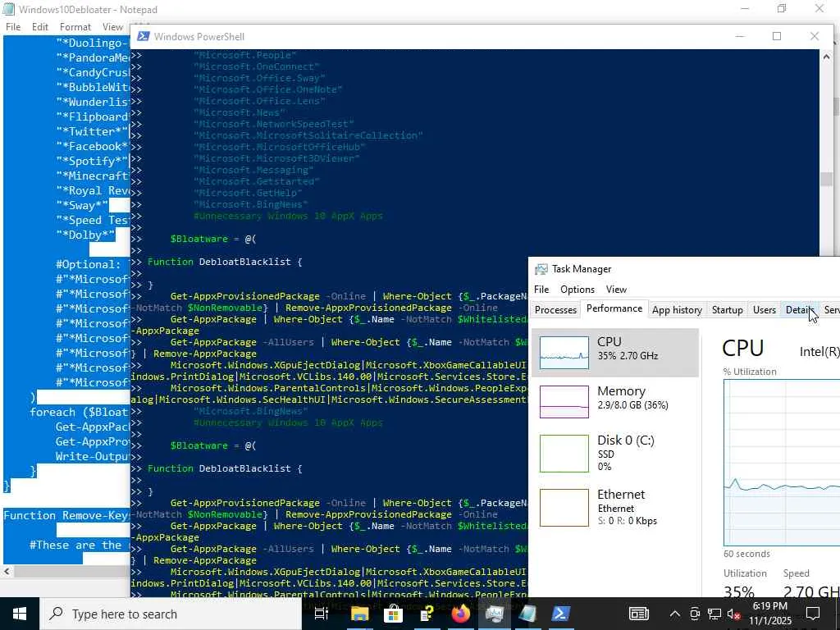Viewport: 840px width, 630px height.
Task: Click the muted volume tray icon
Action: [x=734, y=614]
